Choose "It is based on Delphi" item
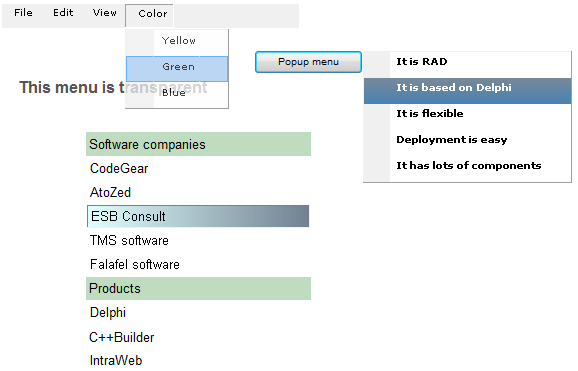Screen dimensions: 578x371 tap(467, 91)
